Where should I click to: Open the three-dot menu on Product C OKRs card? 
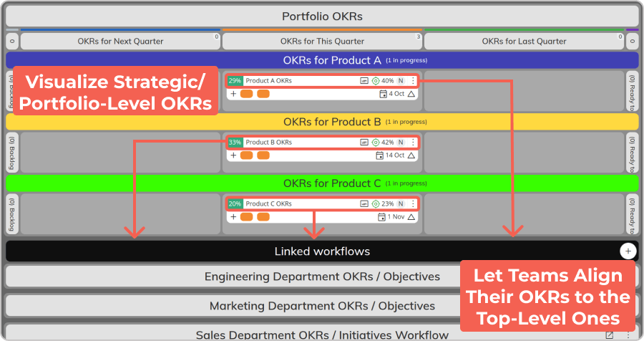point(413,203)
